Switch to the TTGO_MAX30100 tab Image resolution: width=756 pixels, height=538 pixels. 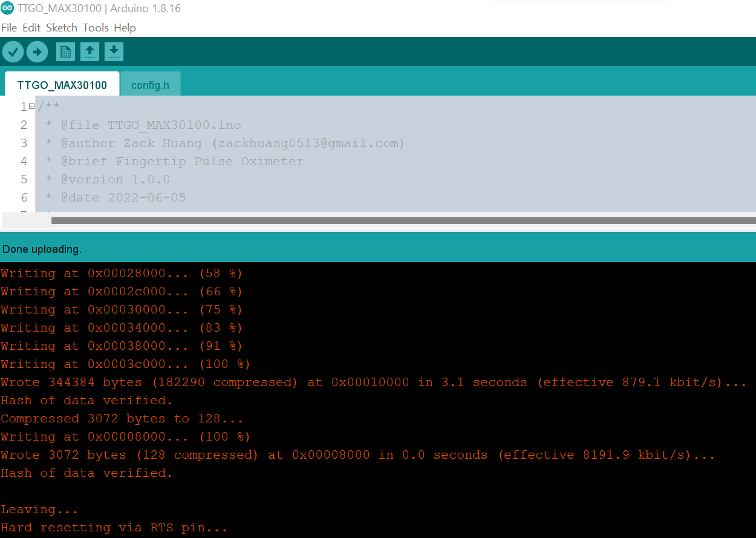[x=62, y=85]
